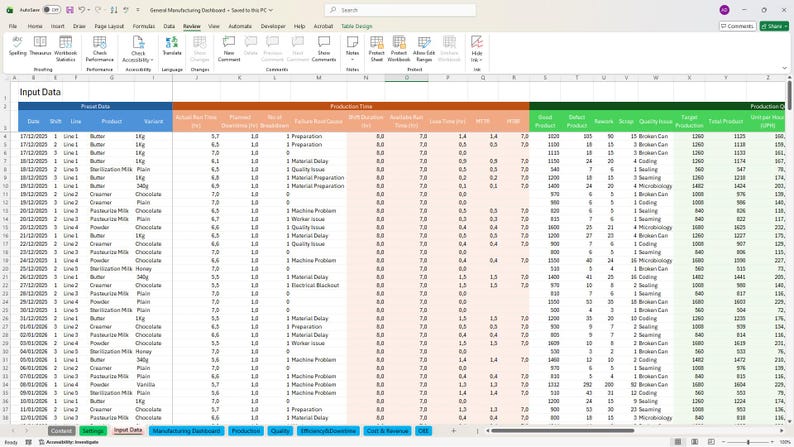
Task: Open the Share button dropdown arrow
Action: coord(786,26)
